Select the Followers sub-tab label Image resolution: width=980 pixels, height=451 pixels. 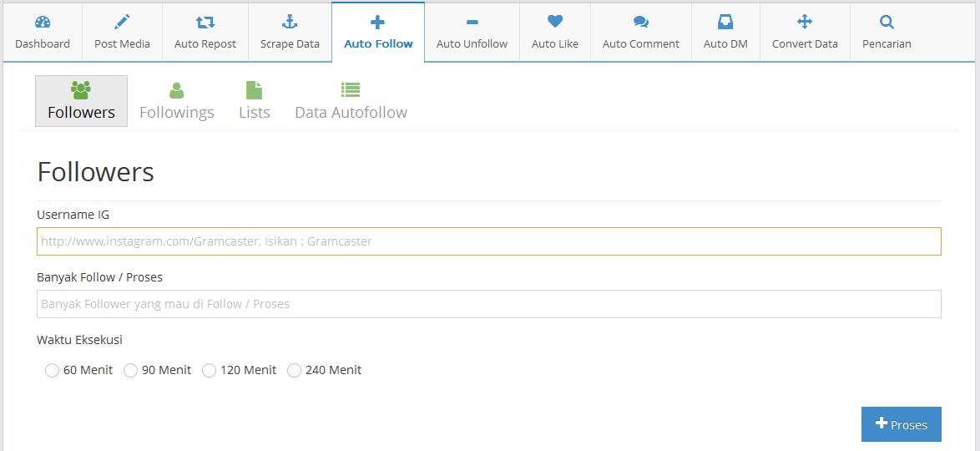click(81, 113)
